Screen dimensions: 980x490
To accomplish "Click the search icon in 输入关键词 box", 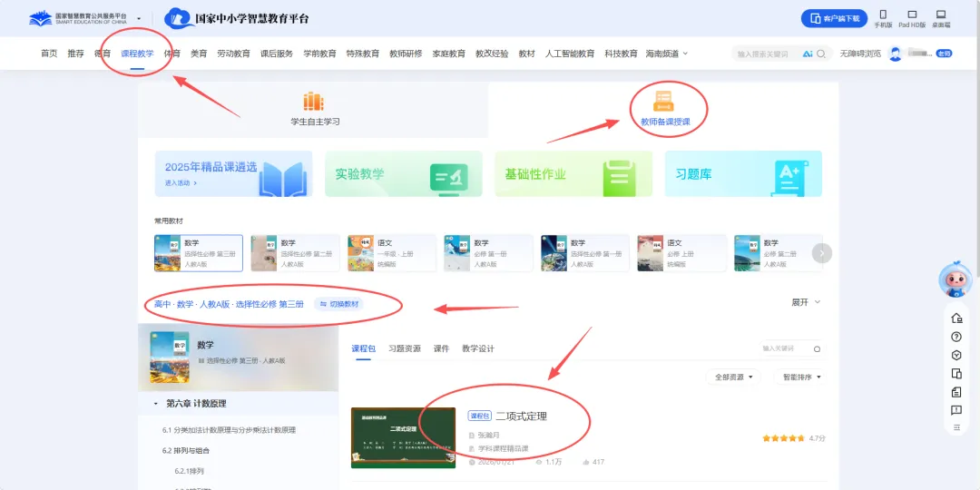I will click(817, 348).
